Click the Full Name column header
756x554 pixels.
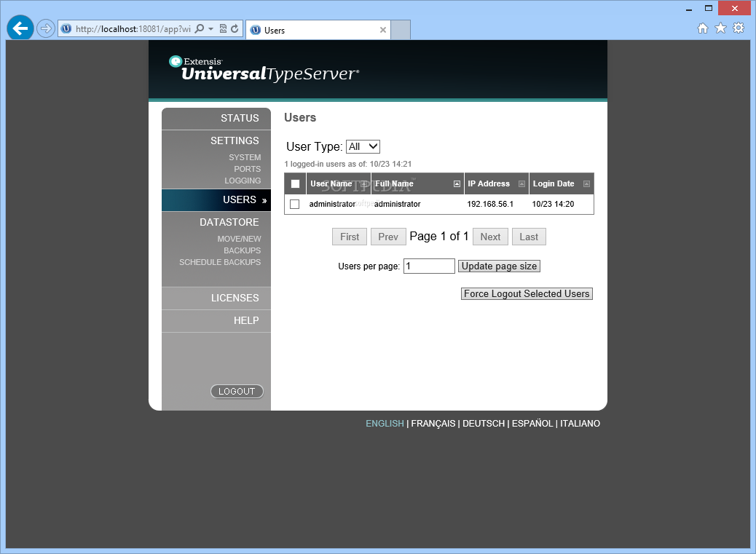pyautogui.click(x=395, y=183)
